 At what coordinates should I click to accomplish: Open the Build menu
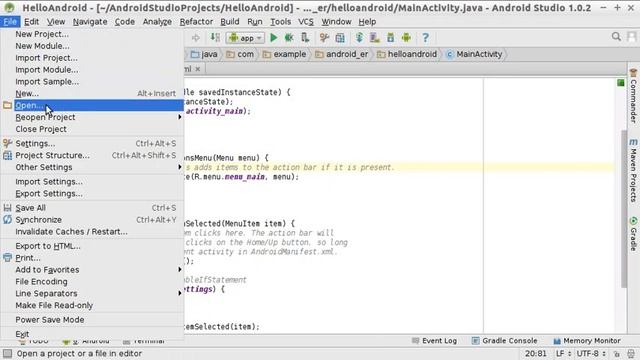(x=230, y=22)
